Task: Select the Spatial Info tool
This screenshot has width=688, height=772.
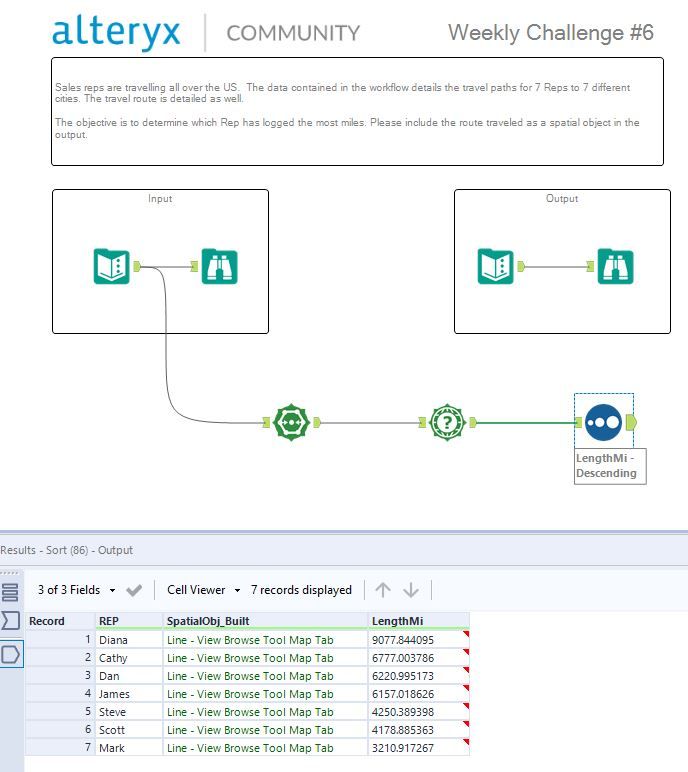Action: coord(447,422)
